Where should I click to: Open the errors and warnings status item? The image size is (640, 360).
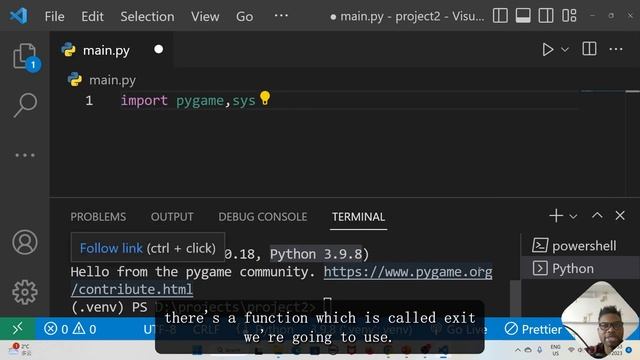pyautogui.click(x=70, y=329)
